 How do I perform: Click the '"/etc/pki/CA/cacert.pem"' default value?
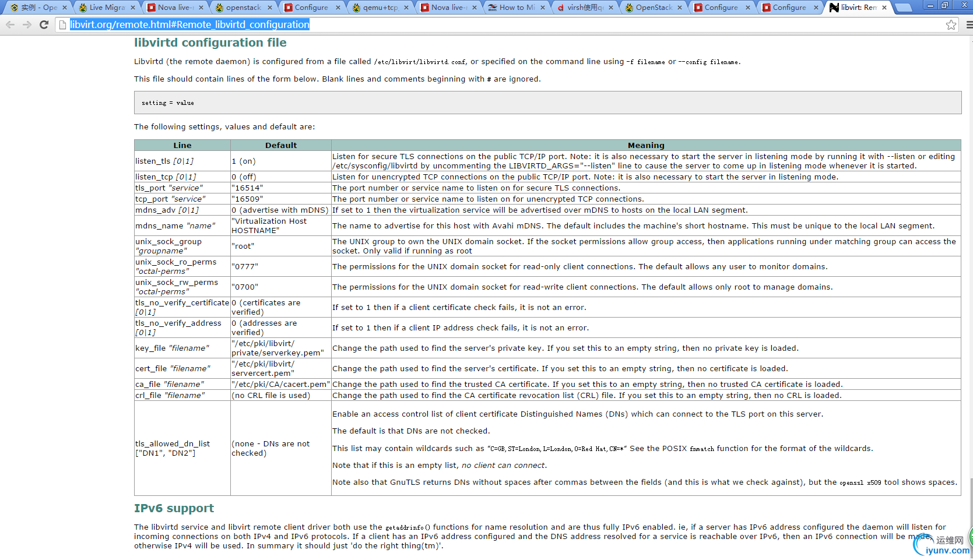[281, 385]
